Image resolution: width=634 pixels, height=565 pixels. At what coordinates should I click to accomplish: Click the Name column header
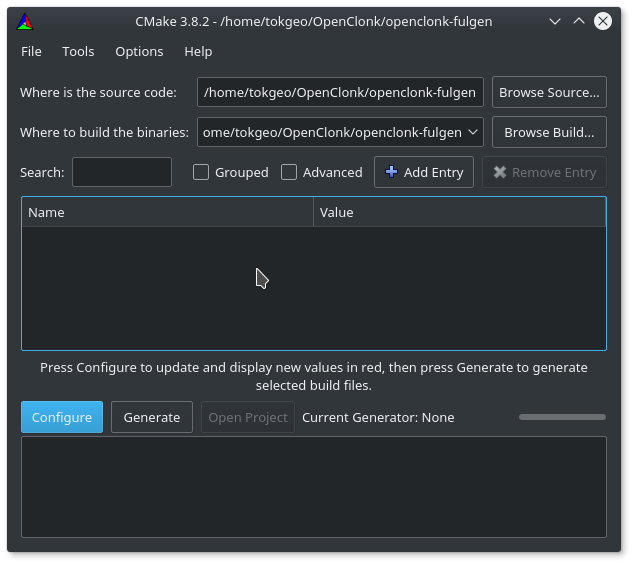click(x=167, y=212)
